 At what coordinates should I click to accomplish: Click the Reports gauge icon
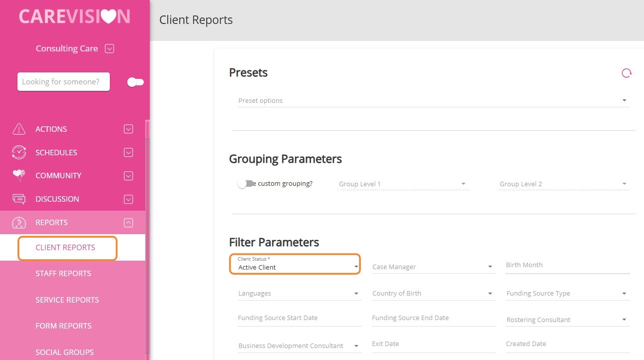(19, 223)
